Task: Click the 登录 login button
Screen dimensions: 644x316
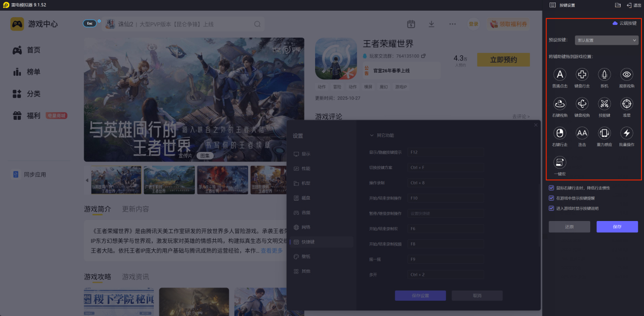Action: click(473, 24)
